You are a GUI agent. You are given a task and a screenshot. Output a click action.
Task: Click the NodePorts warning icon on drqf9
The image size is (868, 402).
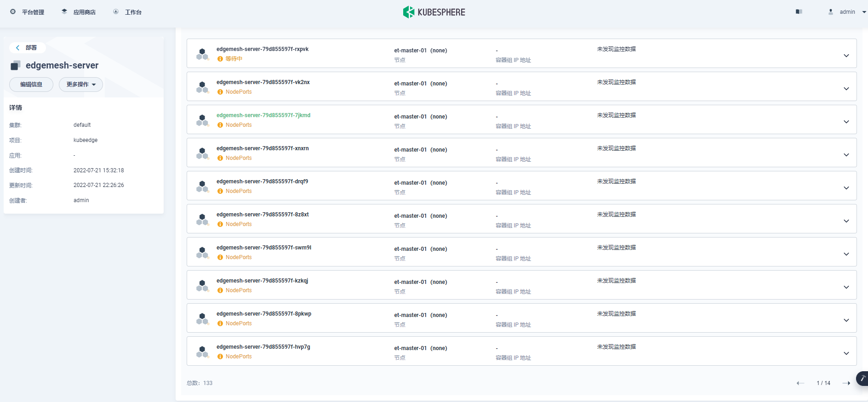220,191
